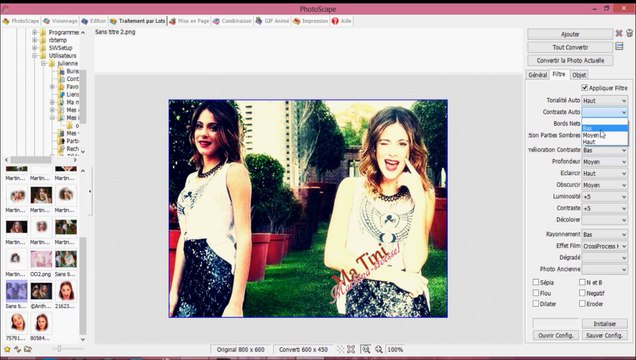This screenshot has width=636, height=360.
Task: Click the Sauver Config. button
Action: click(x=605, y=335)
